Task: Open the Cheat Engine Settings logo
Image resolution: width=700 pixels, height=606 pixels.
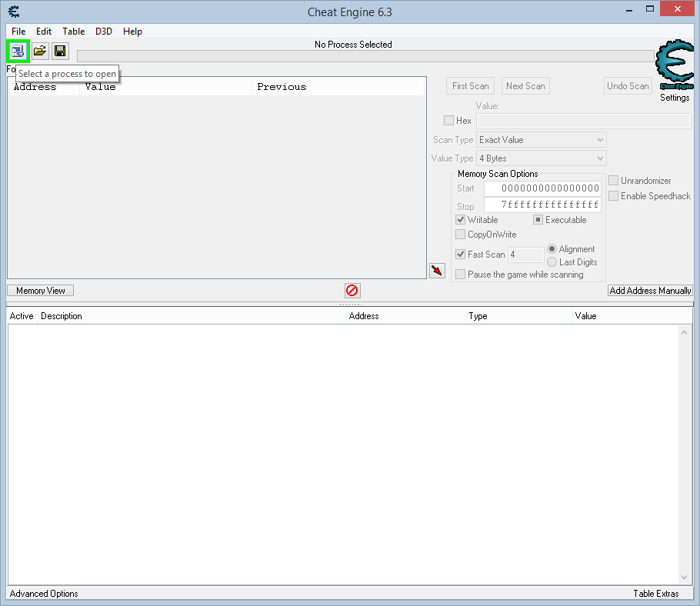Action: [675, 65]
